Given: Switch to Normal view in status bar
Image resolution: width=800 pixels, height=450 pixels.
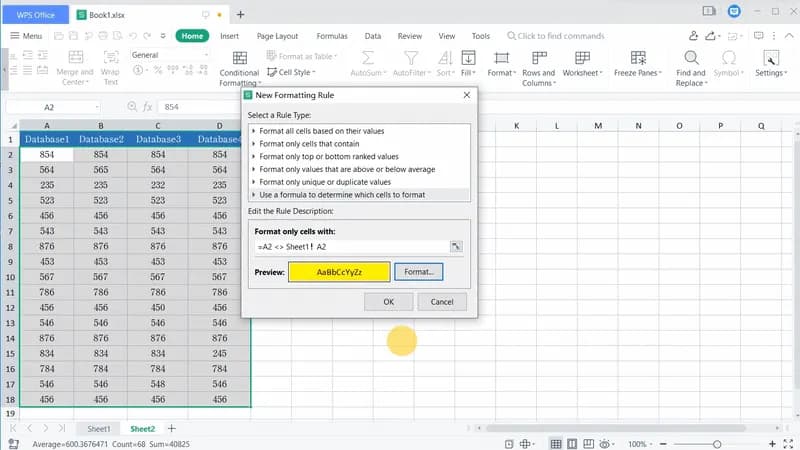Looking at the screenshot, I should [x=556, y=444].
